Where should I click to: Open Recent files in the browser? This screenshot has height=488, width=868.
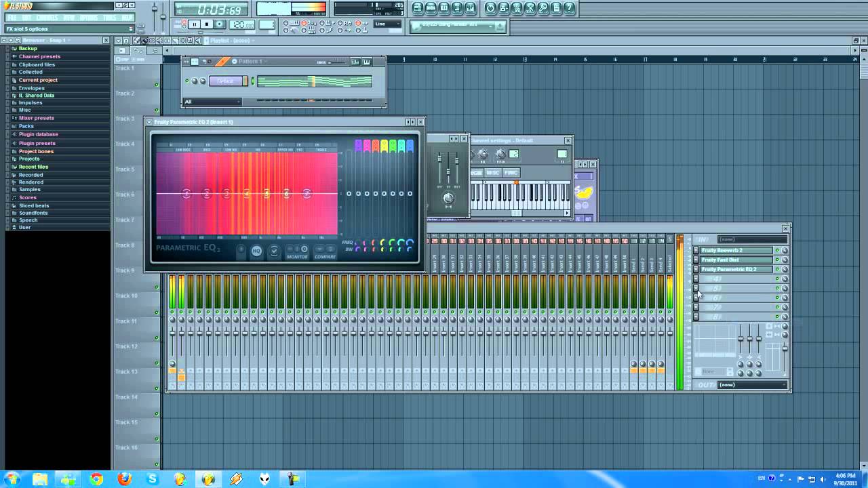[x=33, y=167]
